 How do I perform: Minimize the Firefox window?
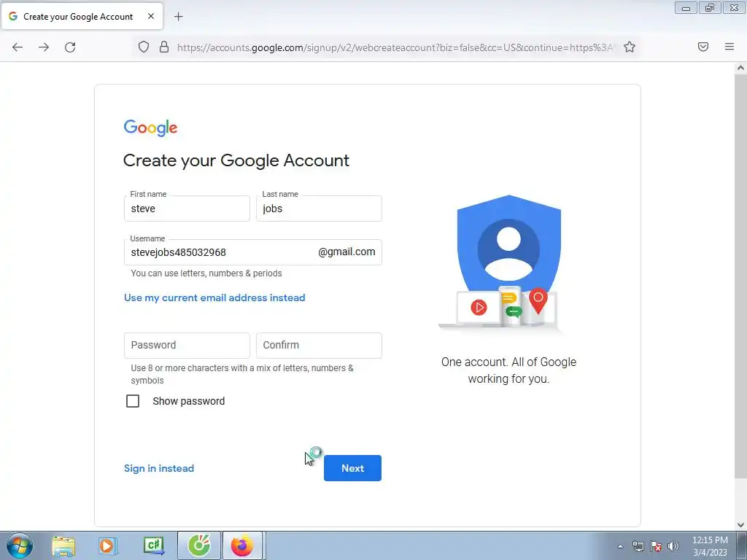coord(686,8)
